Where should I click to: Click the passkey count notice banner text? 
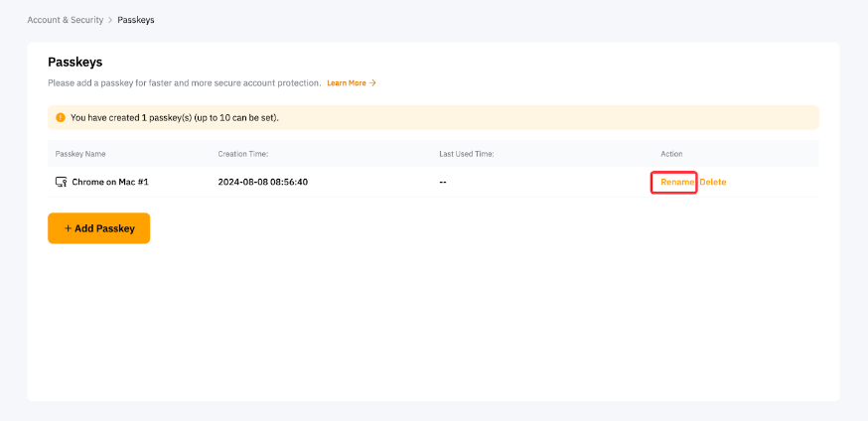[175, 117]
